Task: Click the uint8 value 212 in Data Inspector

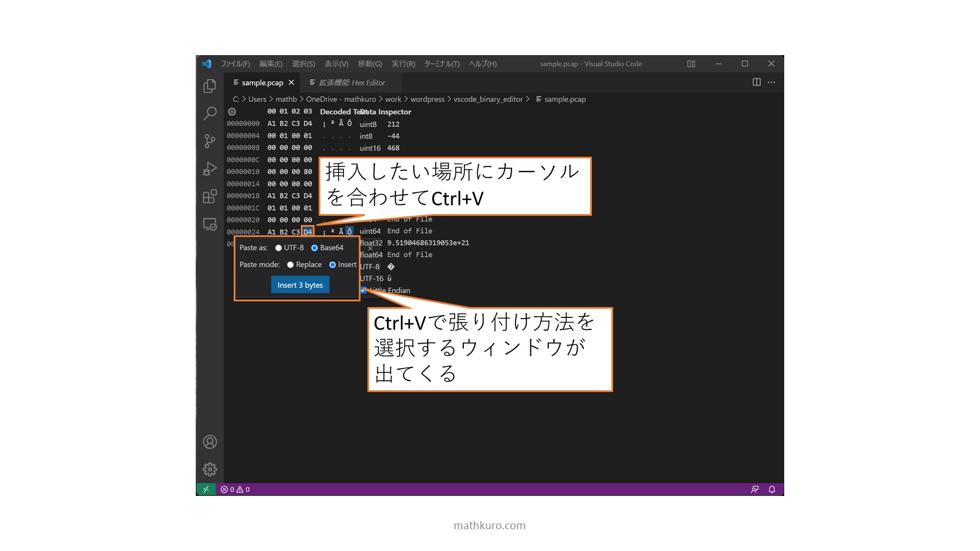Action: (393, 124)
